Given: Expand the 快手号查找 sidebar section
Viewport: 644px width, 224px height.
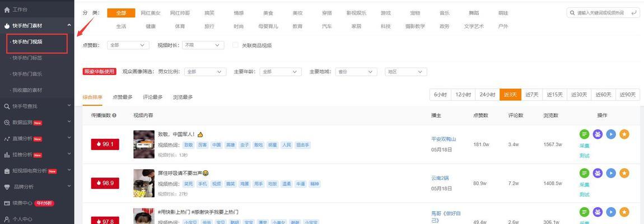Looking at the screenshot, I should 69,106.
